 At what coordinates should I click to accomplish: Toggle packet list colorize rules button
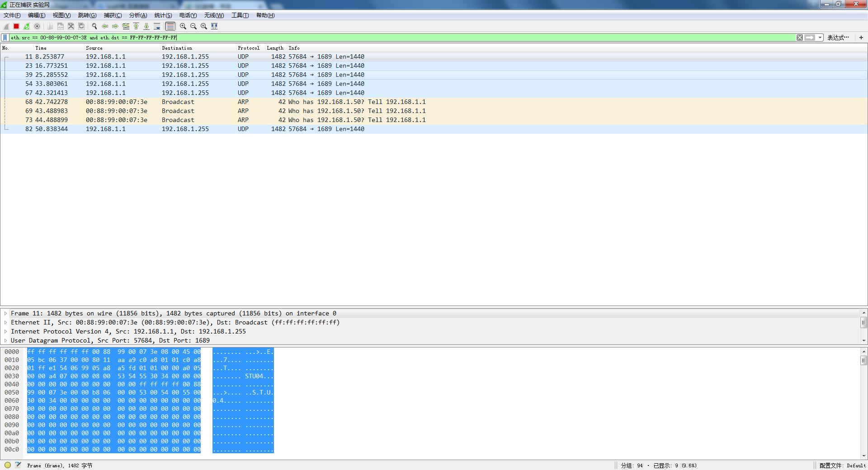click(170, 26)
